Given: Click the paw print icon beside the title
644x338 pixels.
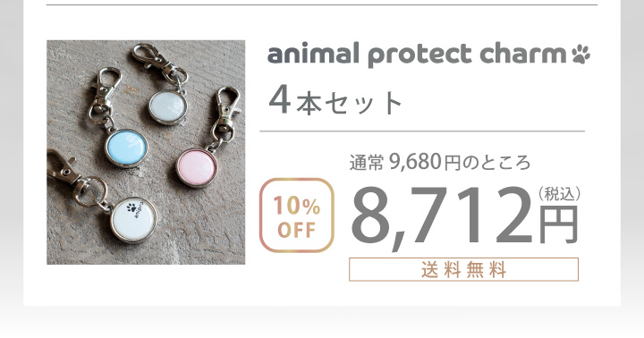Looking at the screenshot, I should point(580,55).
